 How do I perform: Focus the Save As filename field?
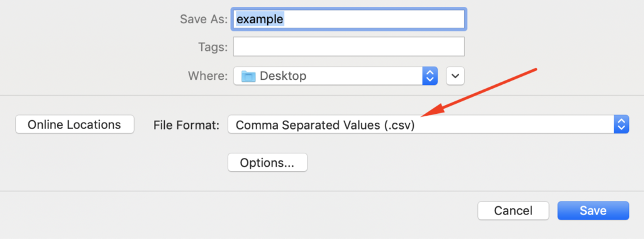tap(349, 19)
